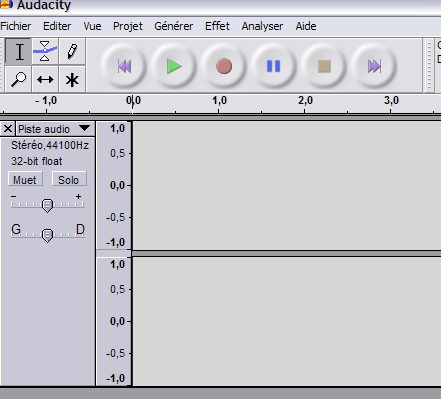Click inside the lower channel waveform area
The image size is (441, 399).
pyautogui.click(x=287, y=321)
